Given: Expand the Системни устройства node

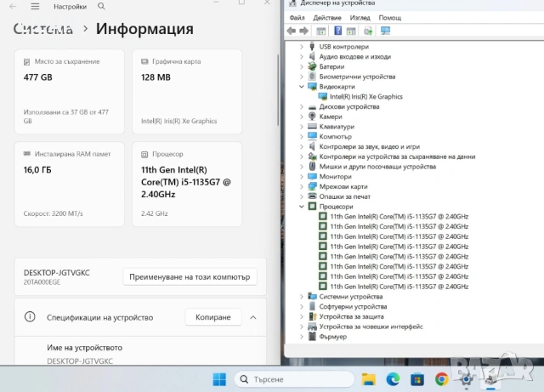Looking at the screenshot, I should (302, 297).
